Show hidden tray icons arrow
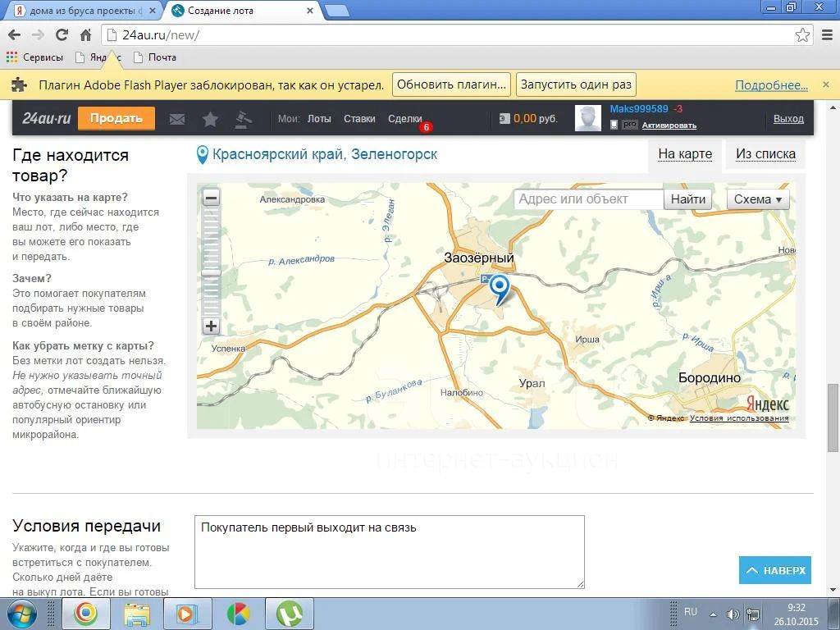 (x=713, y=615)
